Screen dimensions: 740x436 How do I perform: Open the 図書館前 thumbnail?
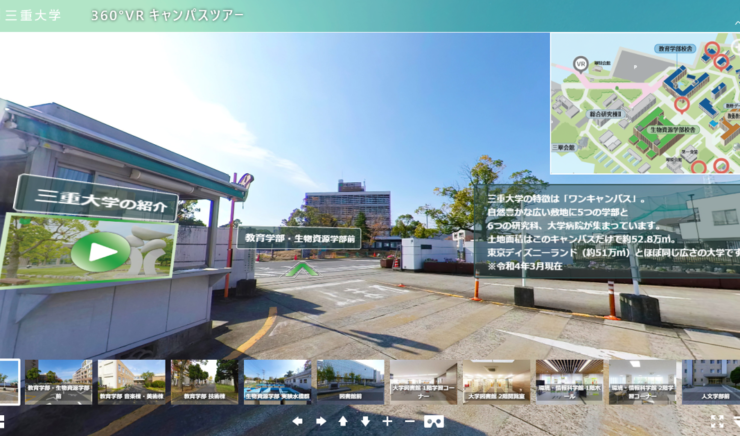point(350,382)
